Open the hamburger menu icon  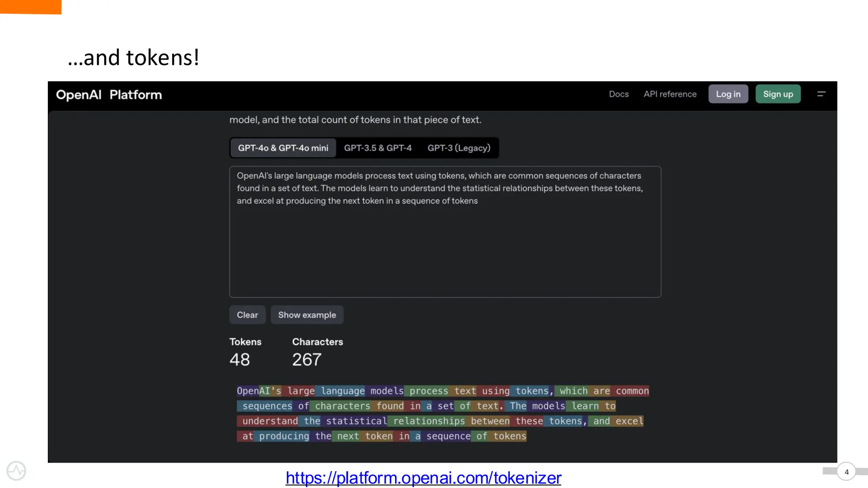click(821, 94)
